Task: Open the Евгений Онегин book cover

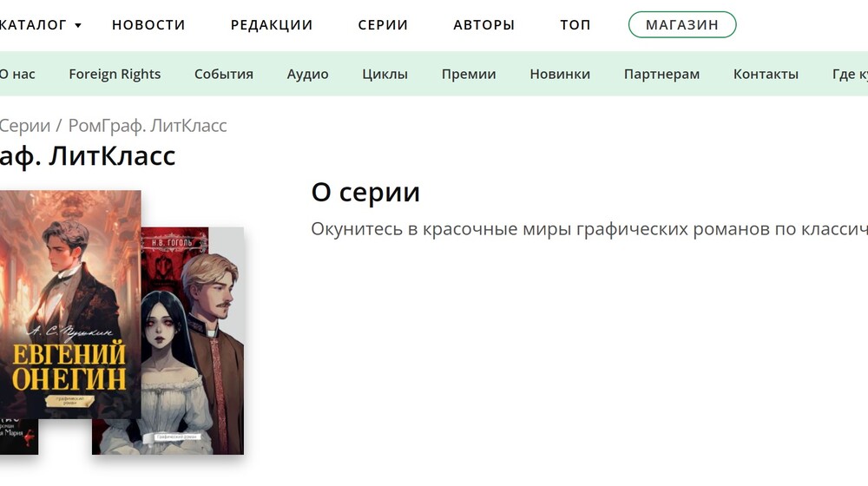Action: pos(70,305)
